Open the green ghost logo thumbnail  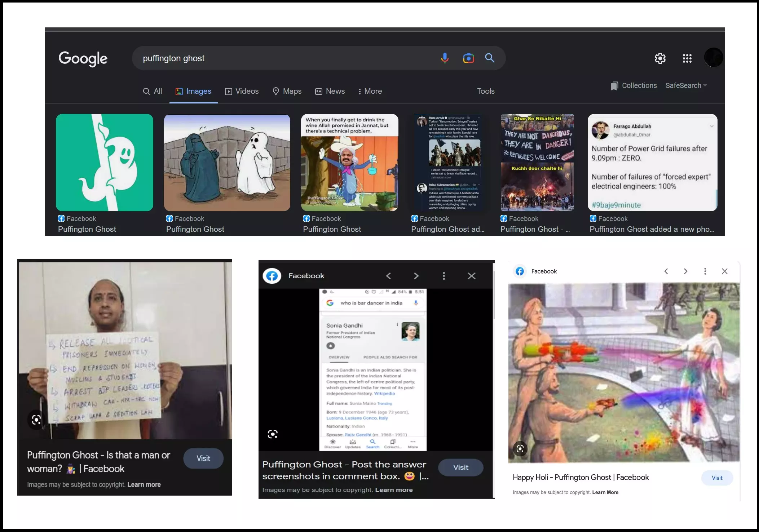coord(105,163)
